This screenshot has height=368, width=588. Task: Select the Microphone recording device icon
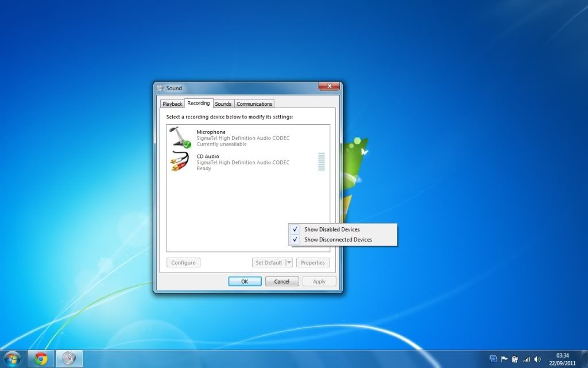point(180,137)
